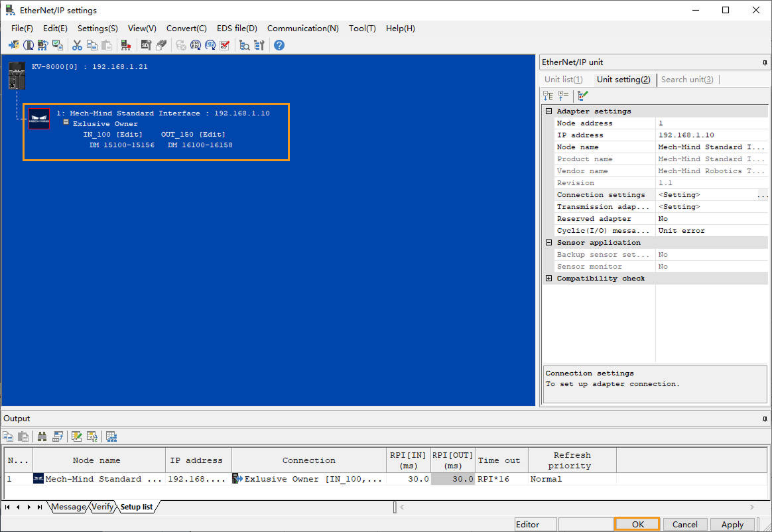Click the Paste toolbar icon
The image size is (772, 532).
[x=107, y=44]
